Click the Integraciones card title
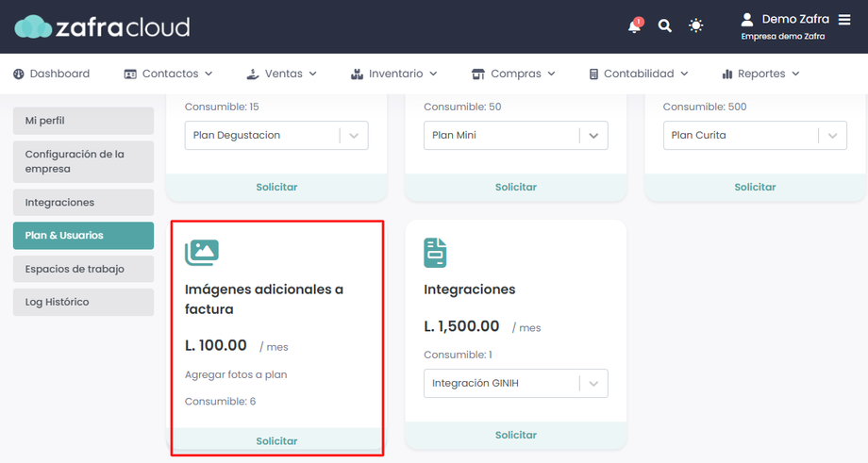 [470, 289]
